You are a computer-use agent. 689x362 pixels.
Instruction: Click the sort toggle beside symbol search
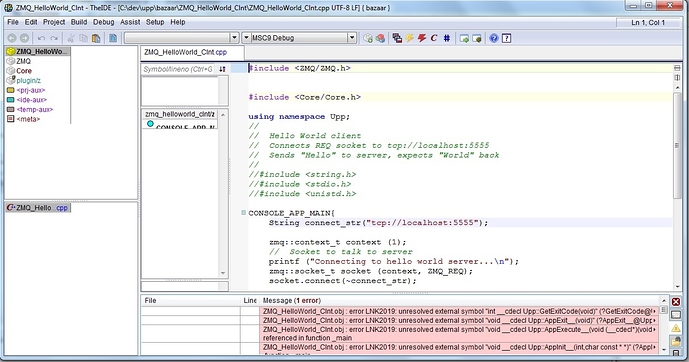point(222,69)
